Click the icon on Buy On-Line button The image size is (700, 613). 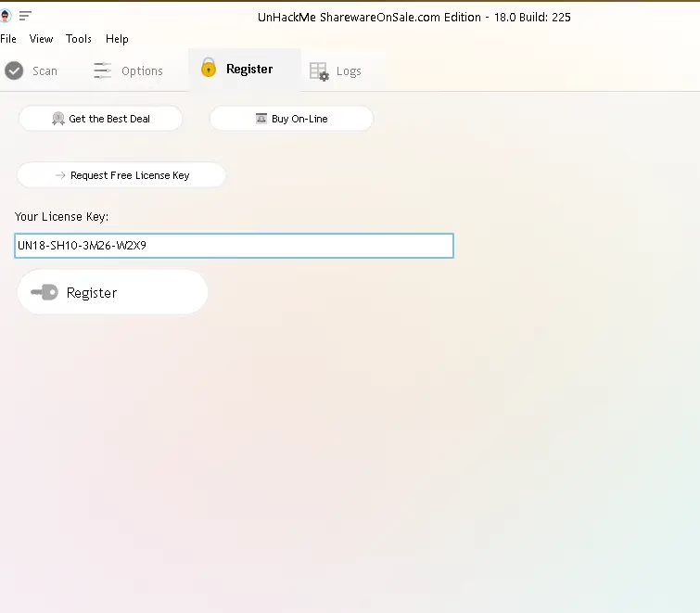tap(261, 119)
